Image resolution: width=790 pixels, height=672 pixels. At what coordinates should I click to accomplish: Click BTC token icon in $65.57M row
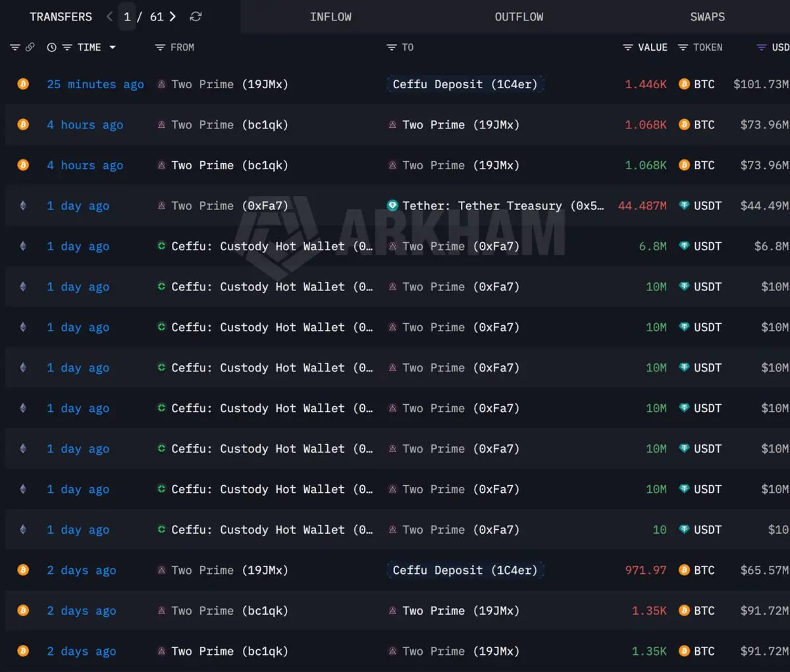pos(684,570)
